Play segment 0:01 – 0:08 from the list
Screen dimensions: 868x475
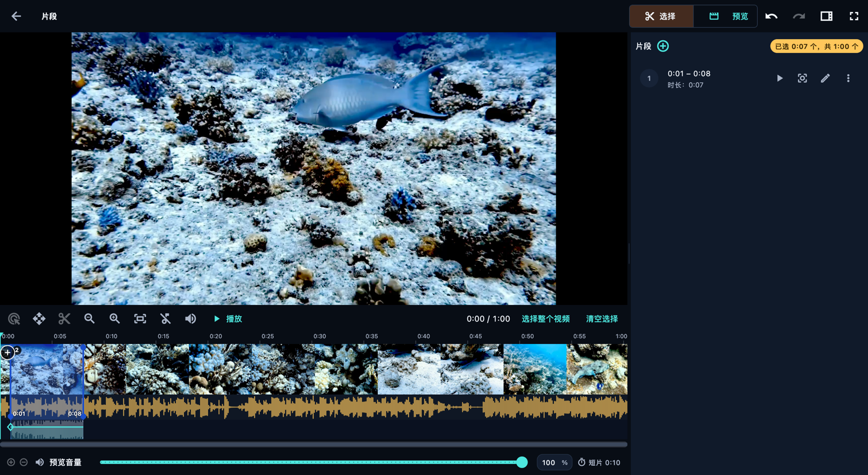pos(780,78)
